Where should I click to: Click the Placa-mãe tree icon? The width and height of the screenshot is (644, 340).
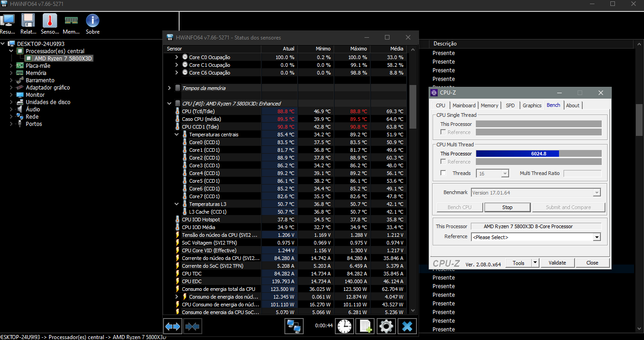click(20, 66)
